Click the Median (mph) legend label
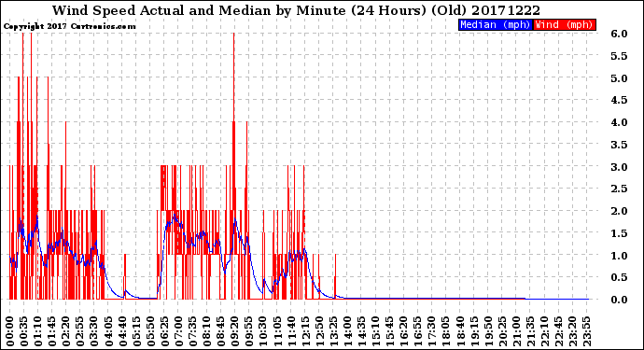This screenshot has height=350, width=644. pyautogui.click(x=496, y=24)
